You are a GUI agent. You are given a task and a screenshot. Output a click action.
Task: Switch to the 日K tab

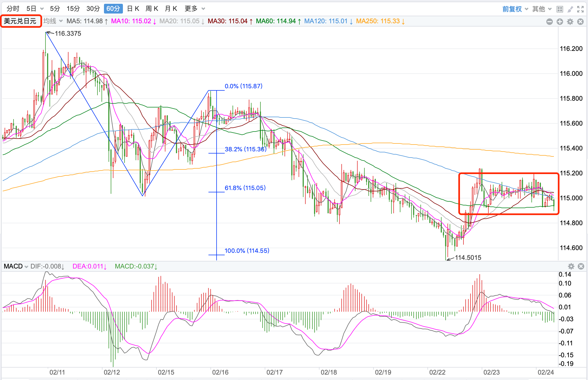point(133,9)
